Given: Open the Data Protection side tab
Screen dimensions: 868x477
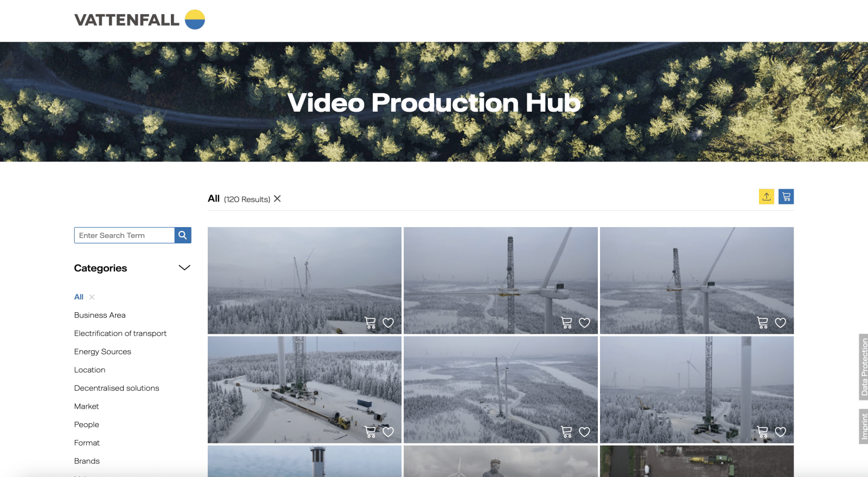Looking at the screenshot, I should (864, 367).
